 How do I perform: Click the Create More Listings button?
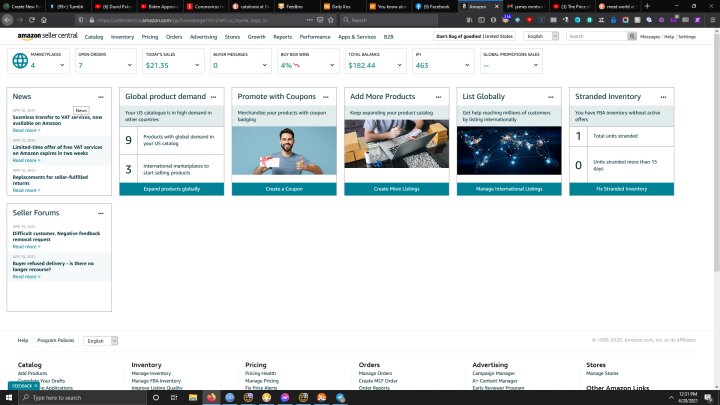397,189
